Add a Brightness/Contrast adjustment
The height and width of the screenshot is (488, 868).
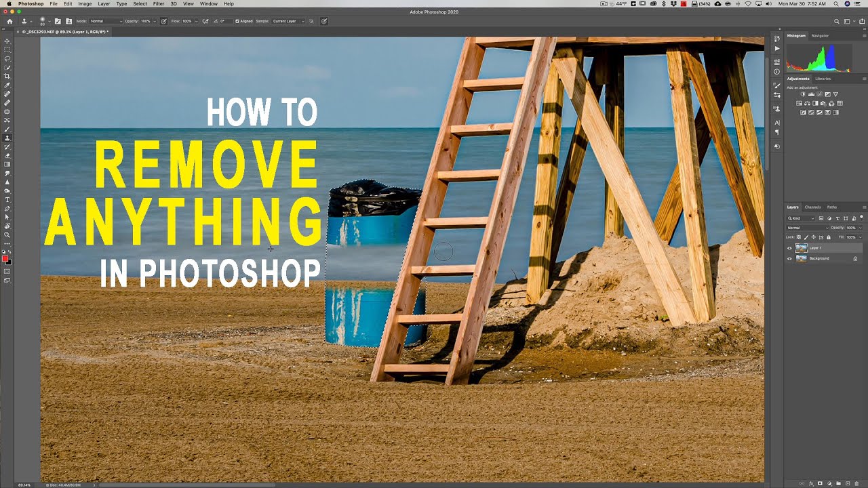tap(803, 94)
